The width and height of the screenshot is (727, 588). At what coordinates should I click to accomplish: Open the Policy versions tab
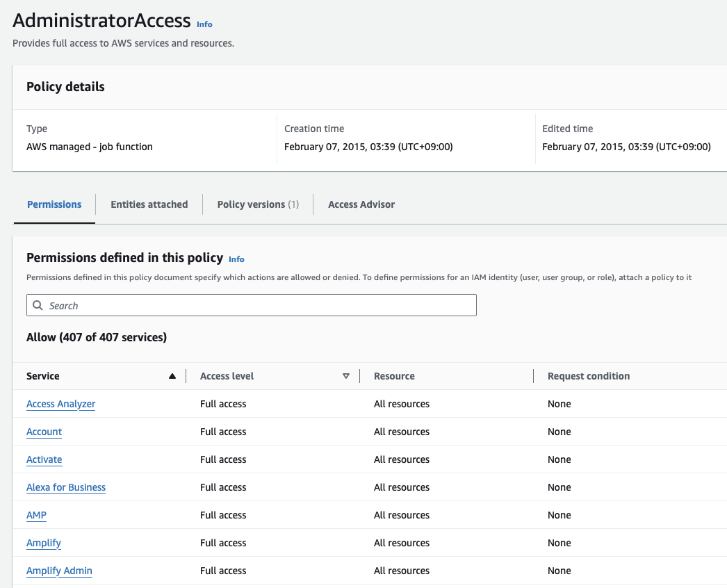click(258, 204)
